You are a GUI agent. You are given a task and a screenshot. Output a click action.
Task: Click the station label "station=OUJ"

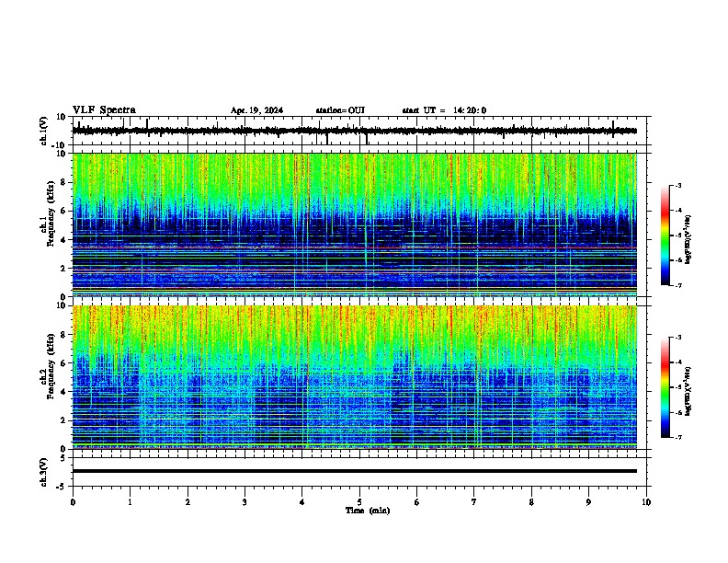340,110
